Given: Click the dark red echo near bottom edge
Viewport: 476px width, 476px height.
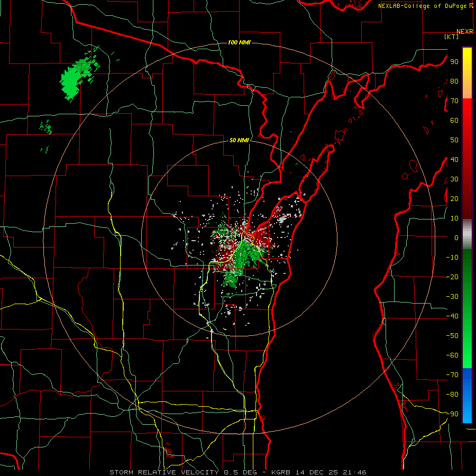Looking at the screenshot, I should tap(169, 450).
